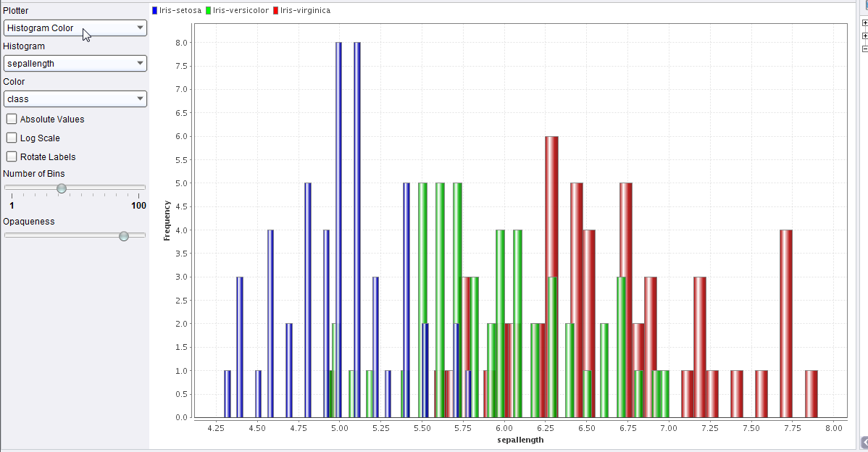Collapse the expanded minus tree node at right
Image resolution: width=868 pixels, height=452 pixels.
(865, 49)
